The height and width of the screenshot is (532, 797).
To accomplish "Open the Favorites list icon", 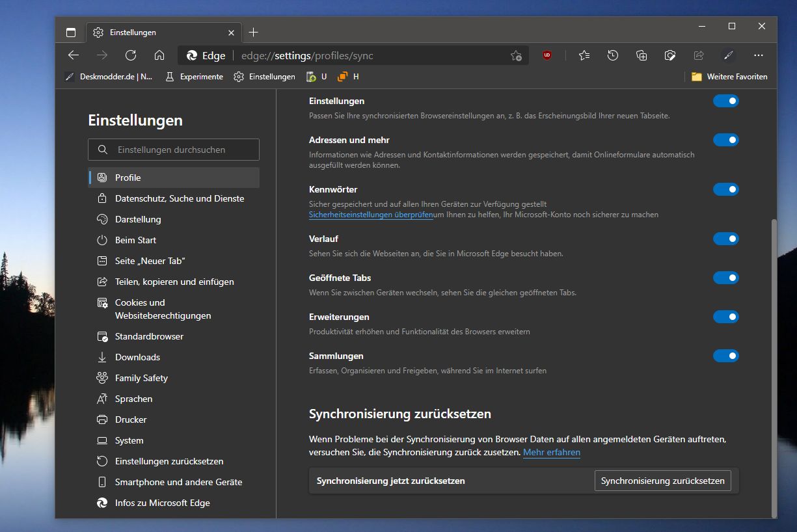I will point(584,55).
